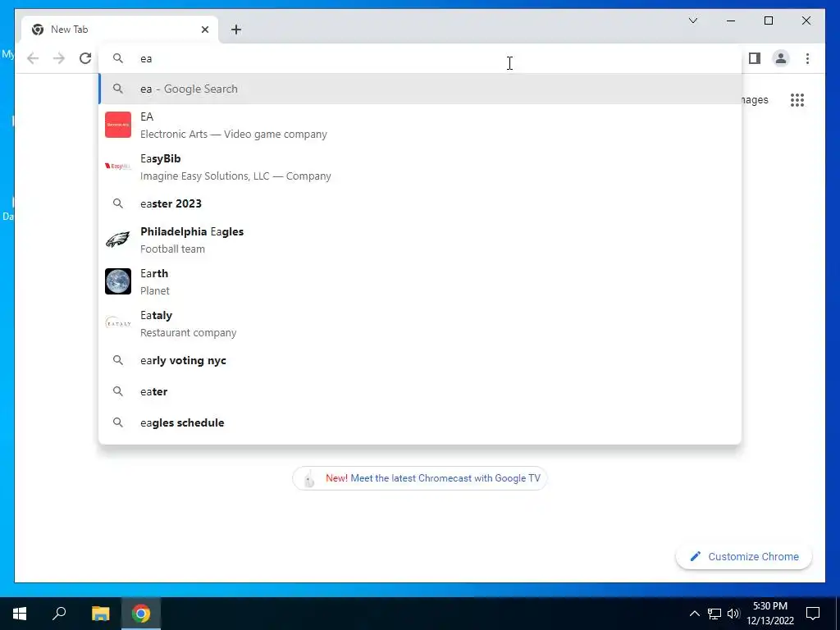Choose the 'eater' suggestion text

point(153,391)
